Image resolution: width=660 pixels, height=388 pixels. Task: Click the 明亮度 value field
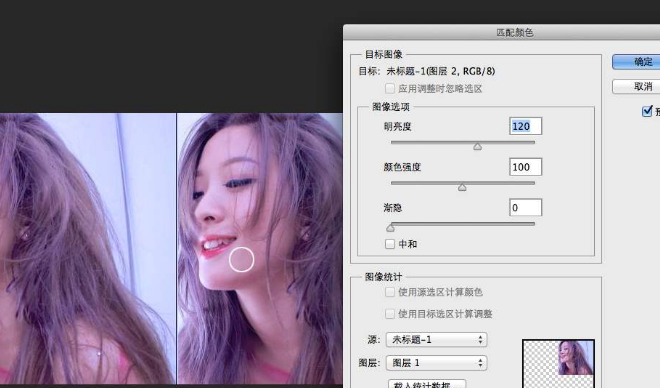coord(525,126)
